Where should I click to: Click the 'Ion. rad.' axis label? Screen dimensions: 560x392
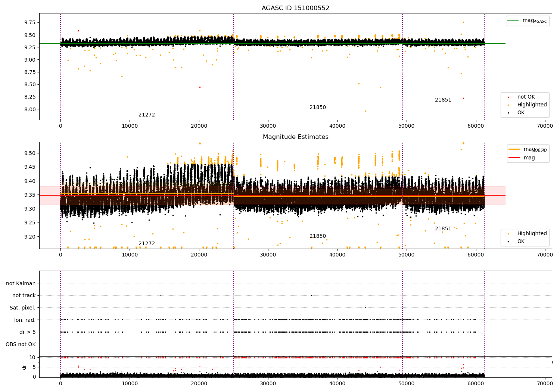click(25, 320)
